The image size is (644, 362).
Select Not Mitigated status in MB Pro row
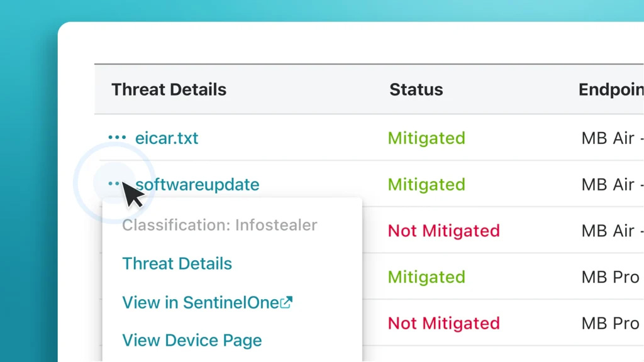pyautogui.click(x=443, y=323)
